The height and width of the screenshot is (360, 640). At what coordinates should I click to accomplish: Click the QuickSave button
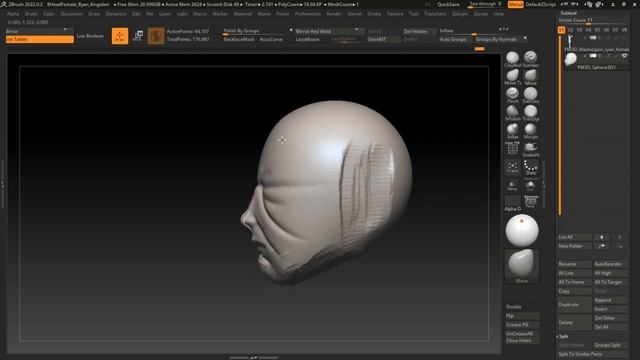448,4
